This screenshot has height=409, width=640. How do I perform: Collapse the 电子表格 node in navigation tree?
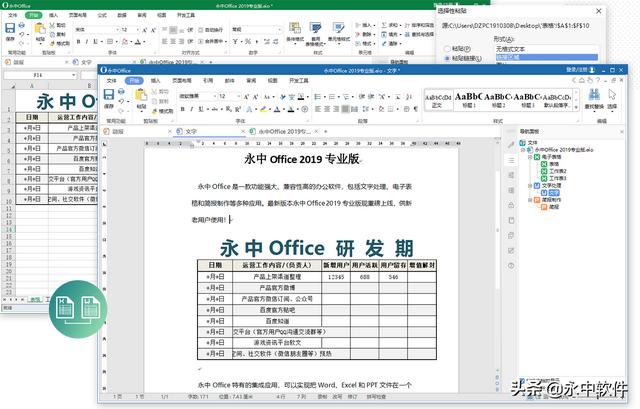pyautogui.click(x=531, y=157)
